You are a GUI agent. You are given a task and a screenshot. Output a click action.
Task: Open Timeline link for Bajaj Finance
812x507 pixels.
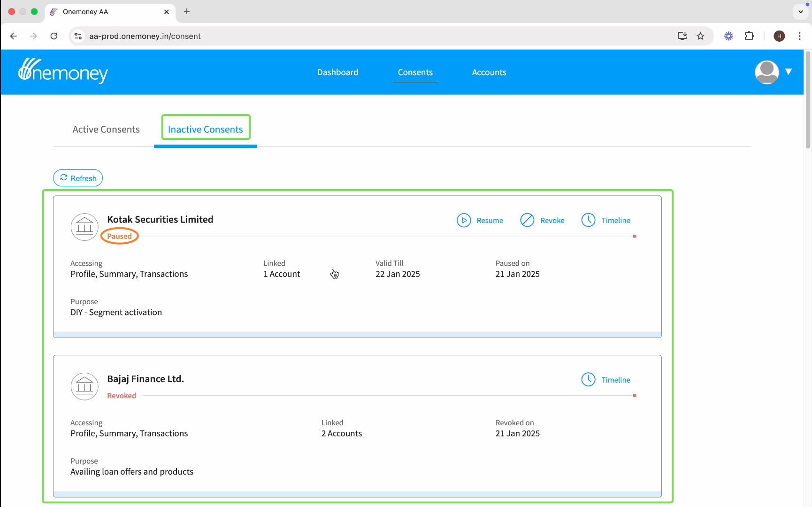[x=616, y=380]
